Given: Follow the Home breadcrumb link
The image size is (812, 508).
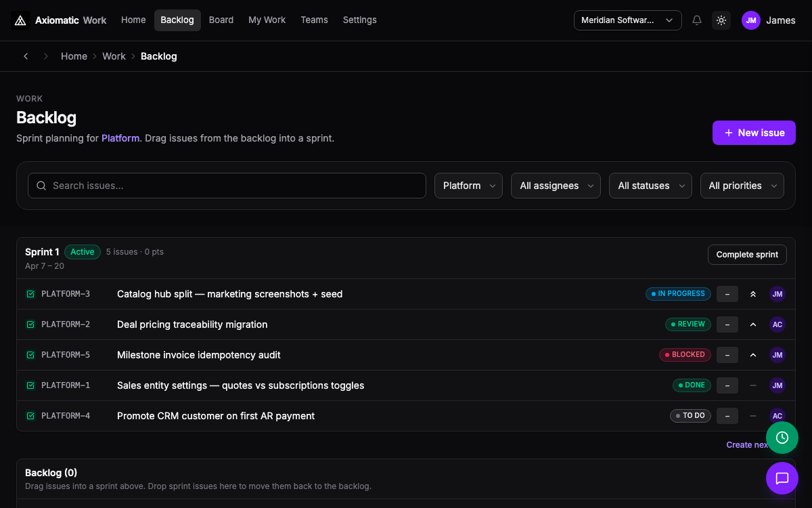Looking at the screenshot, I should pos(74,56).
